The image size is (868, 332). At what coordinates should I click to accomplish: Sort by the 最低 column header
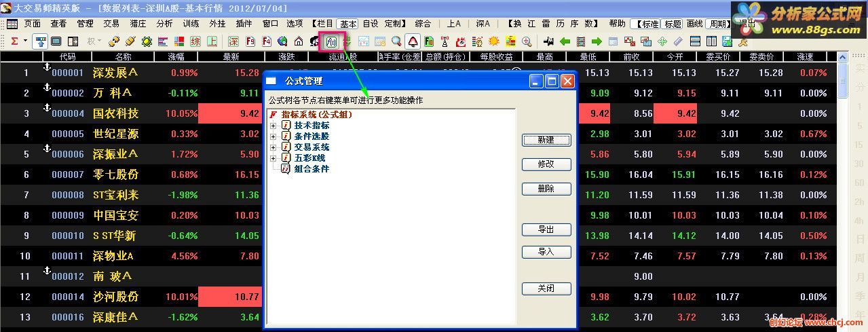588,57
